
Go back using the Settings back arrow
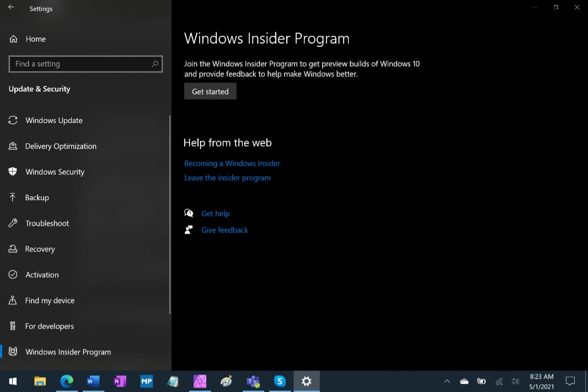pos(11,8)
